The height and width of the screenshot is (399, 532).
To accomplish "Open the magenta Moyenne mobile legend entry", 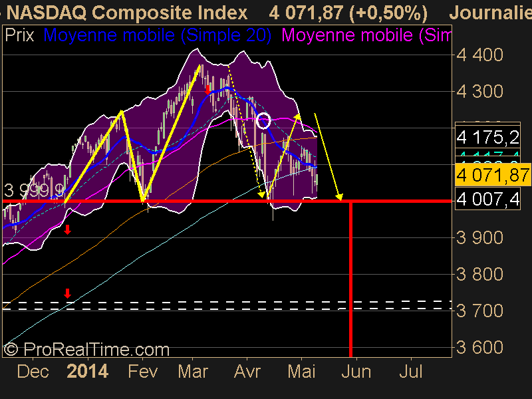I will click(x=366, y=35).
